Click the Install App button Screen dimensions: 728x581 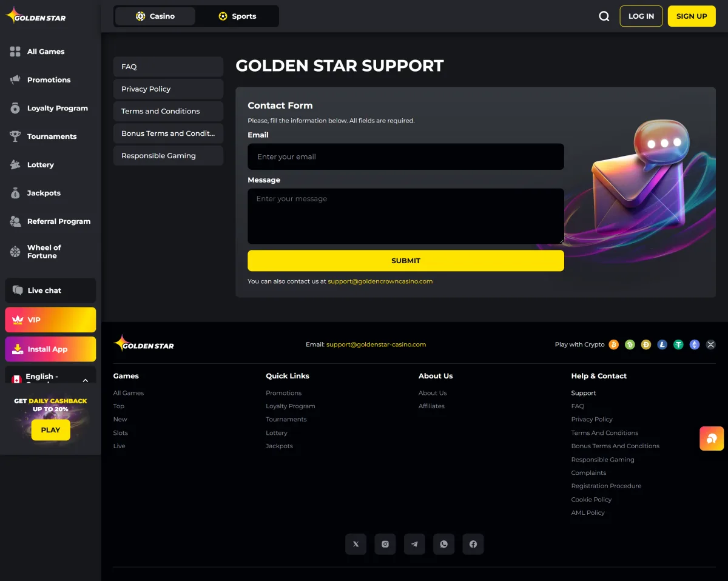[x=50, y=349]
